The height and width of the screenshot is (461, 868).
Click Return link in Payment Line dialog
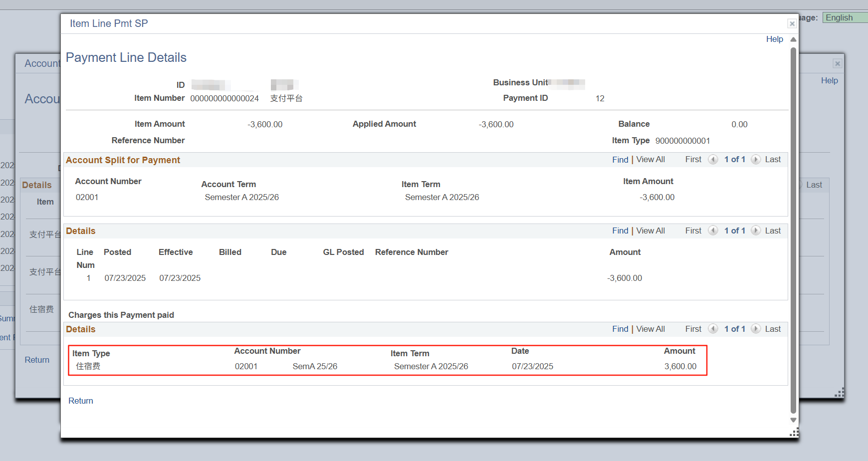[81, 401]
